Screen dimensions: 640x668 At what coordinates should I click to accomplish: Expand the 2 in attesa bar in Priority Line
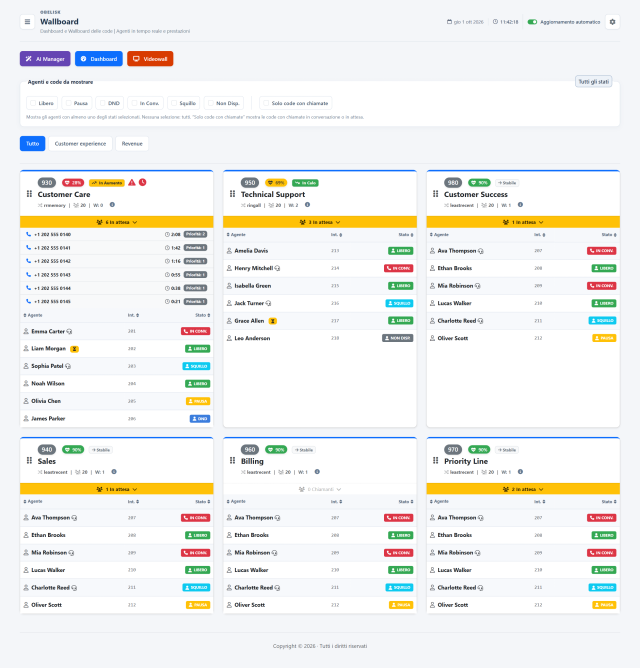click(x=523, y=489)
